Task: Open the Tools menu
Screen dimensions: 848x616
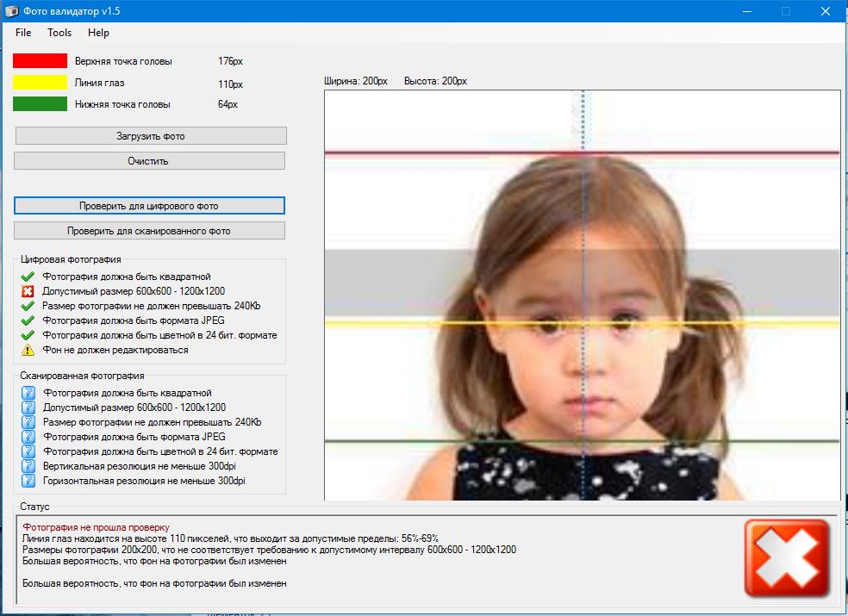Action: 59,33
